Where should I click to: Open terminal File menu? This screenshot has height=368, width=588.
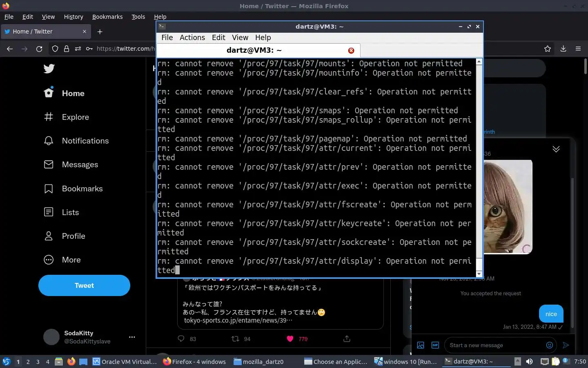[x=167, y=38]
